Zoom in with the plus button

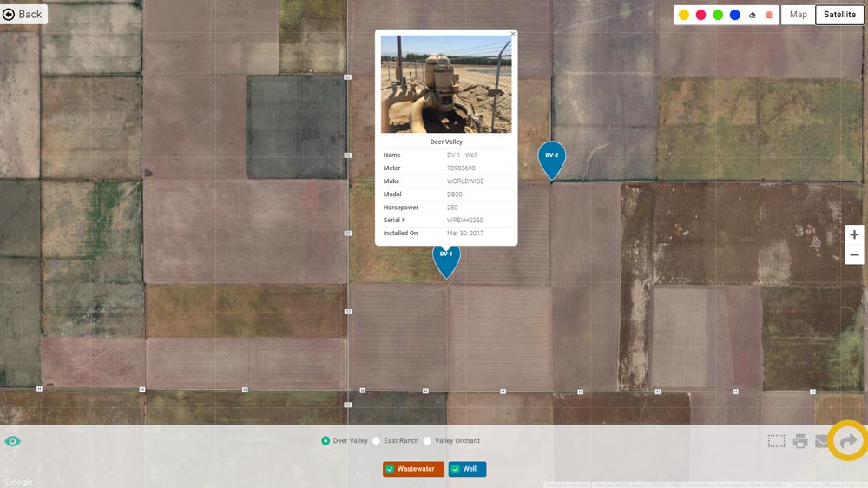click(x=854, y=234)
